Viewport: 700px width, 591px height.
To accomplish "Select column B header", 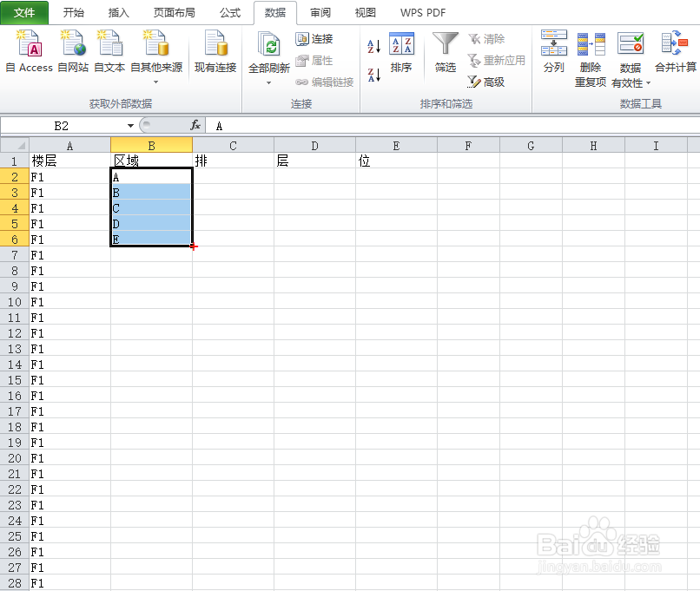I will [152, 146].
